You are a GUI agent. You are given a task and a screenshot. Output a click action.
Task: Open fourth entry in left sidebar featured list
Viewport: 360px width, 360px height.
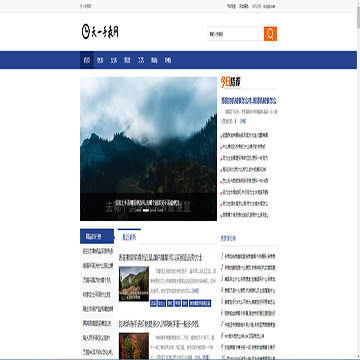click(x=97, y=295)
